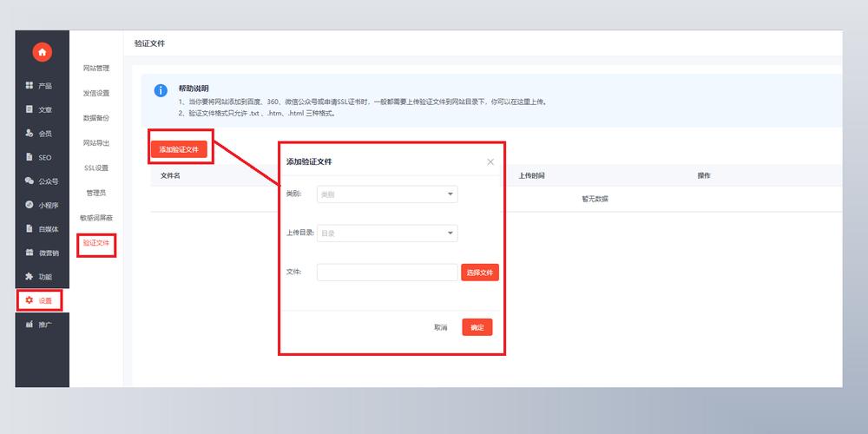Open the 推广 chart icon
Viewport: 868px width, 434px height.
coord(30,324)
